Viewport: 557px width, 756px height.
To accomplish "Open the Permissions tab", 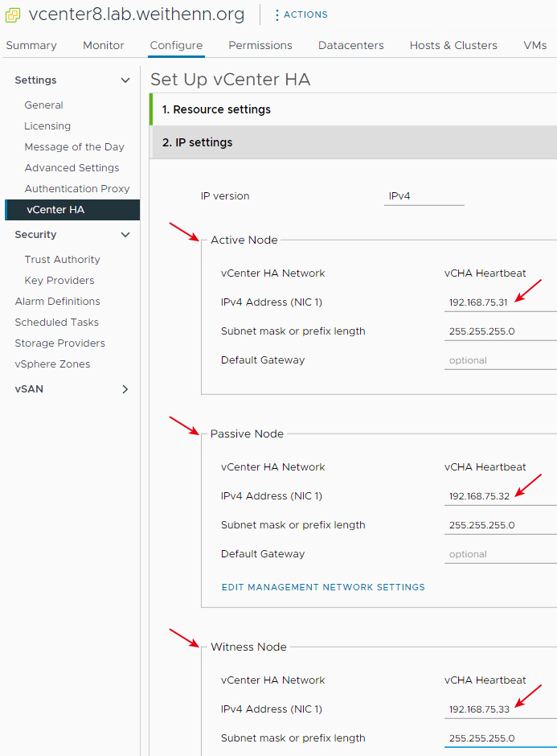I will pos(260,45).
